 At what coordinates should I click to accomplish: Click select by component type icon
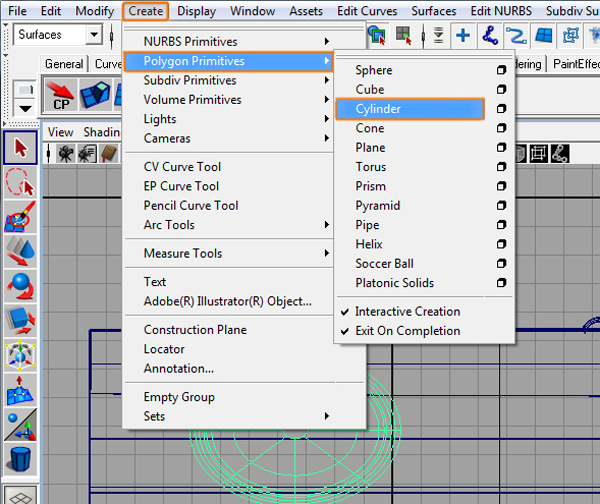(x=403, y=36)
